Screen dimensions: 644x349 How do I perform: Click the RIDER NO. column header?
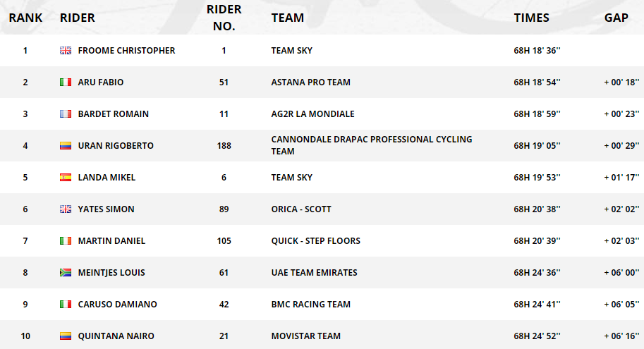coord(224,18)
